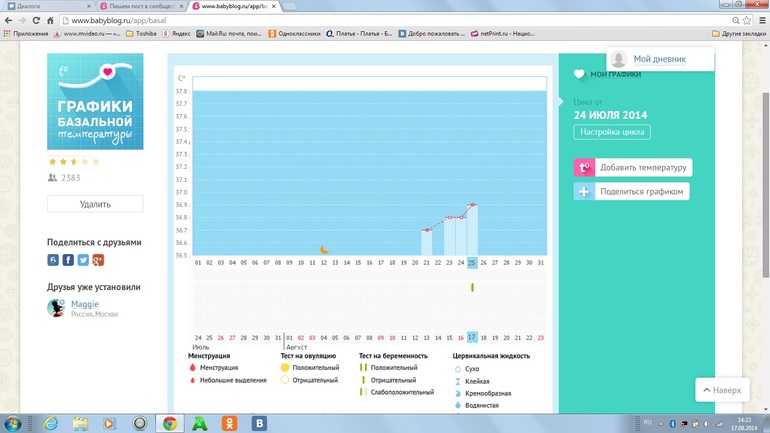Open Odnoklassniki from the Windows taskbar

[234, 423]
